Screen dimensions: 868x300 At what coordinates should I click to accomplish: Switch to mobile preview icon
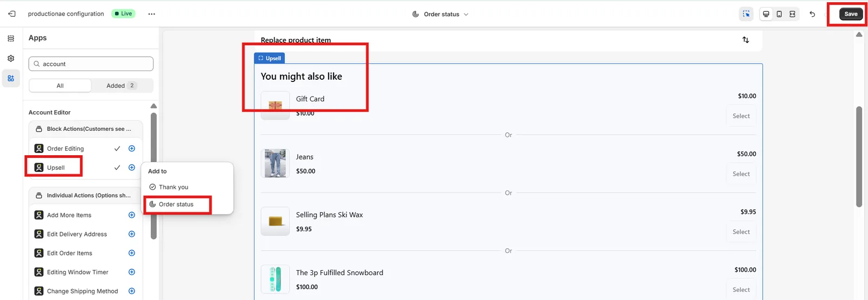click(779, 14)
